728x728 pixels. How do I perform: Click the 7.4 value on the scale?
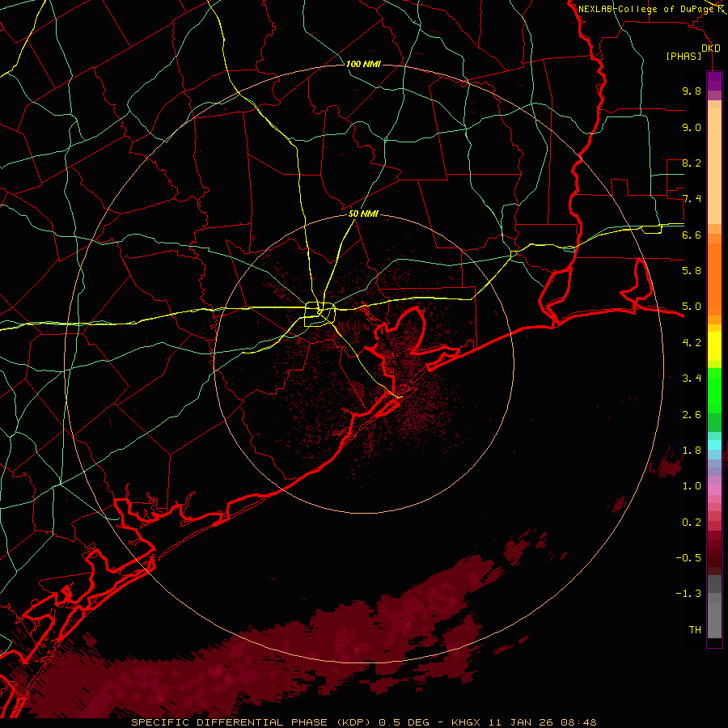692,199
